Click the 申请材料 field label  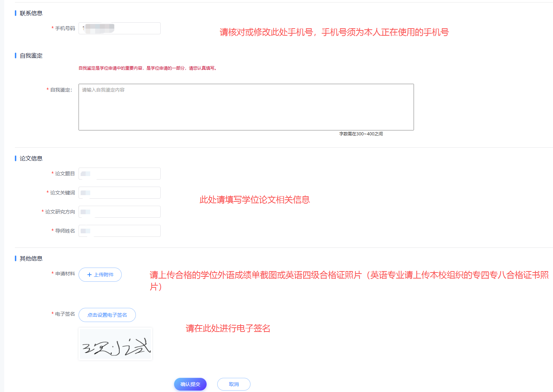pos(65,274)
